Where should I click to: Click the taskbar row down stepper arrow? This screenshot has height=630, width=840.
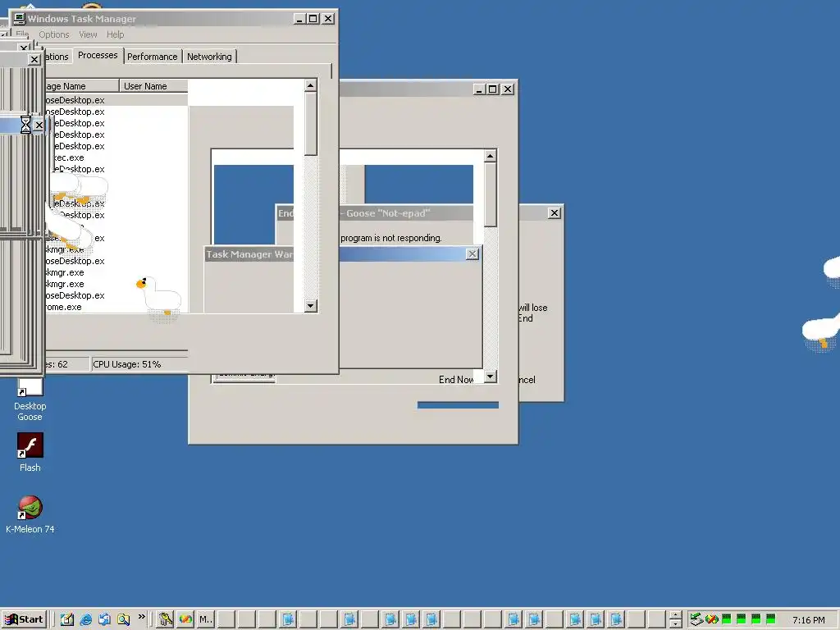[x=676, y=623]
